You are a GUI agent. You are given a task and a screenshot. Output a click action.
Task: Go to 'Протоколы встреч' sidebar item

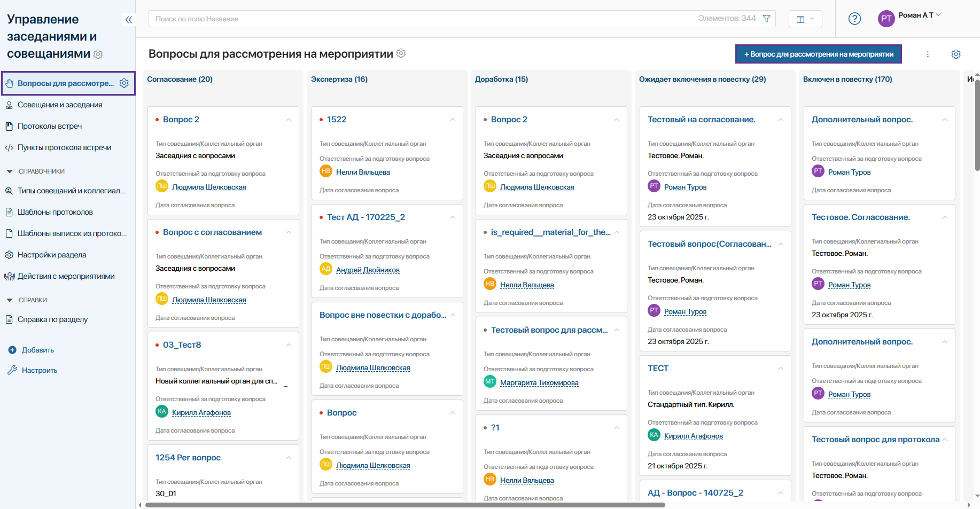coord(50,126)
